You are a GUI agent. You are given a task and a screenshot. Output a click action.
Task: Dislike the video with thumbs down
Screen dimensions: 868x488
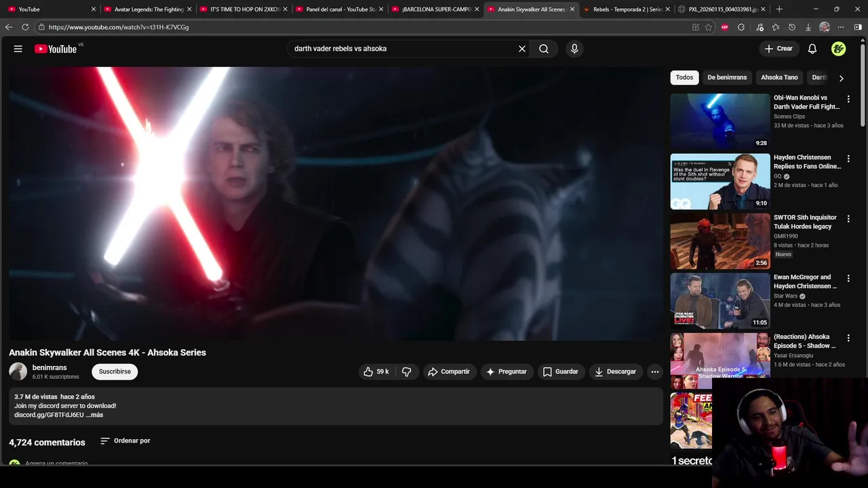click(x=407, y=371)
